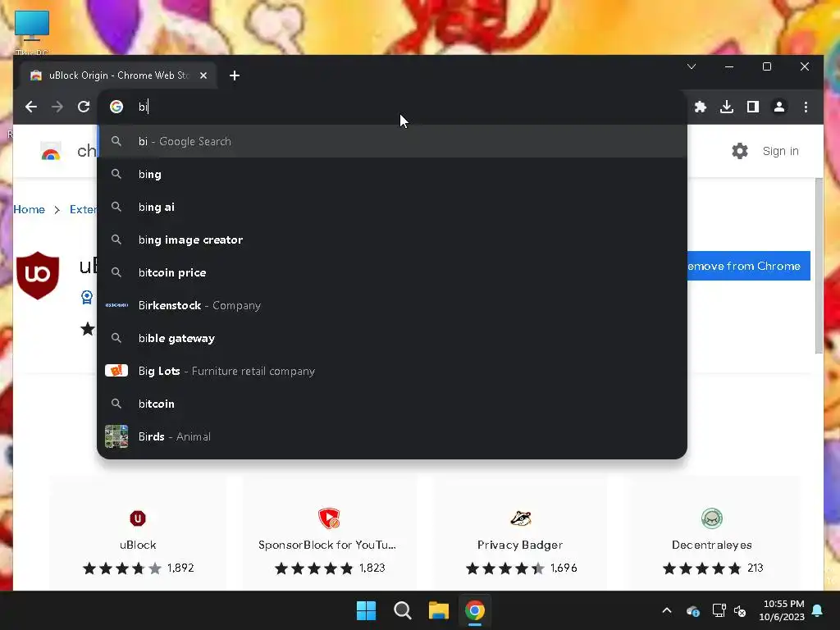Click the Chrome Web Store rainbow logo
The image size is (840, 630).
(x=51, y=152)
